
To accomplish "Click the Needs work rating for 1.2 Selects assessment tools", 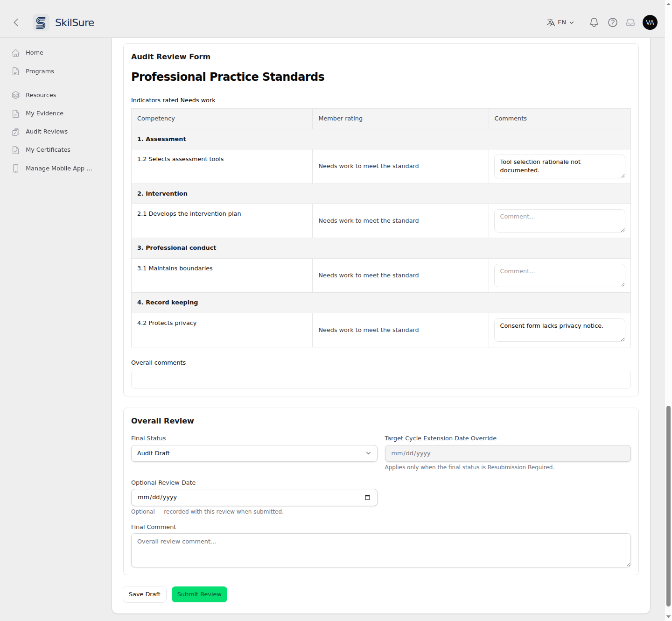I will [369, 166].
